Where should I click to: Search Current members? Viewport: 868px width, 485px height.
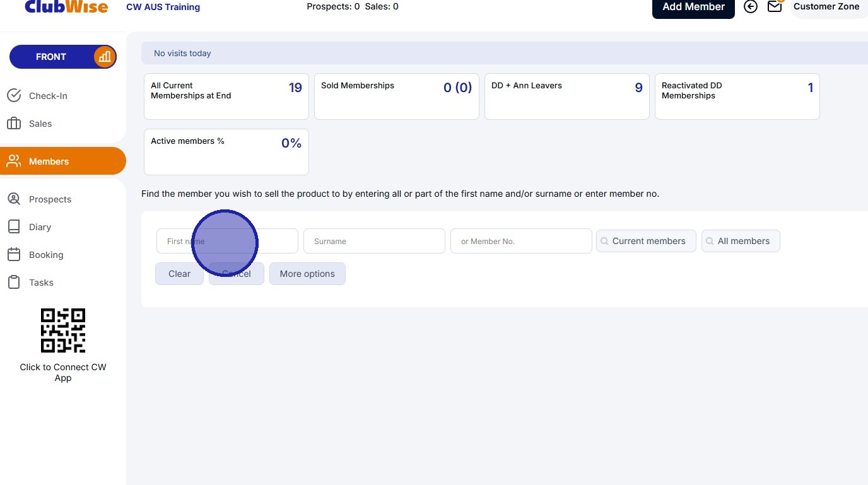[x=646, y=241]
